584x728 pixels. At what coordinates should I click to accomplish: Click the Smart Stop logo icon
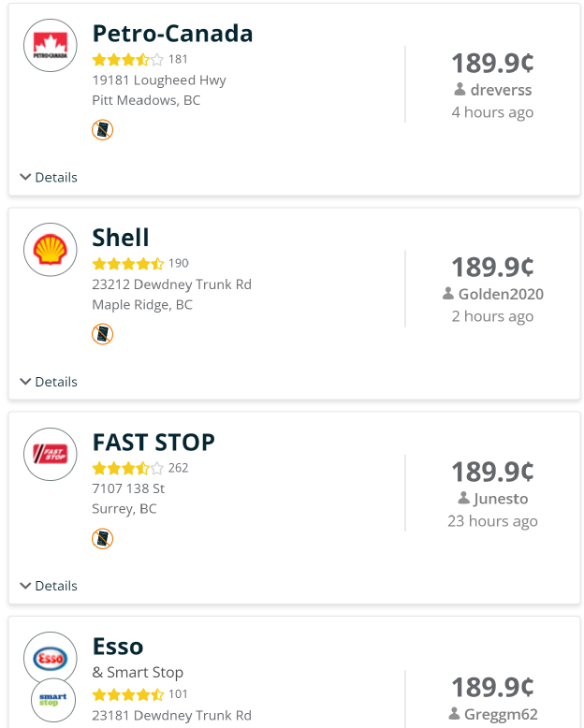coord(53,702)
